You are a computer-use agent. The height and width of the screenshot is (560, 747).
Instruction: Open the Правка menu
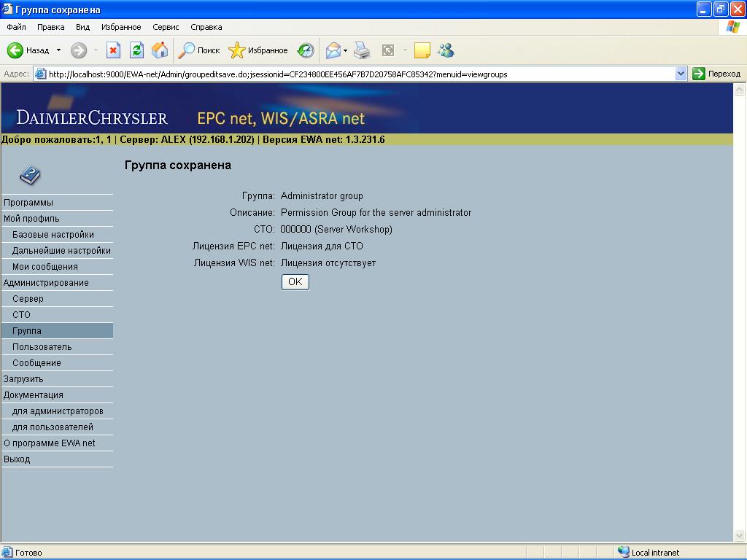tap(50, 27)
